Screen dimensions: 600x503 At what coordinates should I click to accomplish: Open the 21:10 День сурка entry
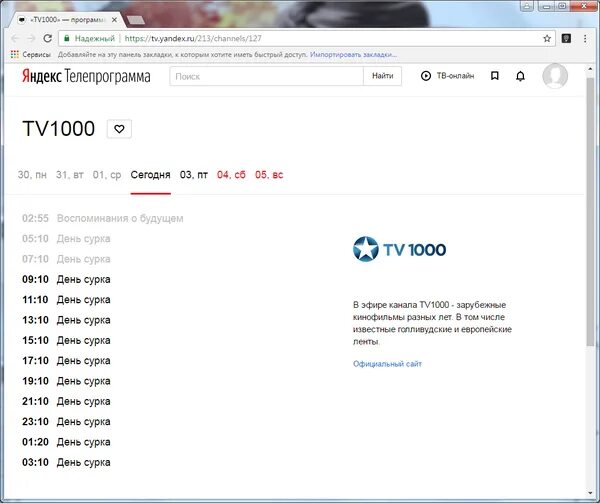tap(66, 401)
